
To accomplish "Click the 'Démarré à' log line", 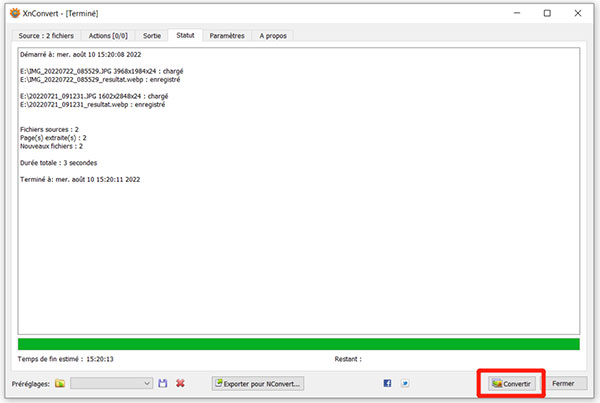I will [80, 54].
